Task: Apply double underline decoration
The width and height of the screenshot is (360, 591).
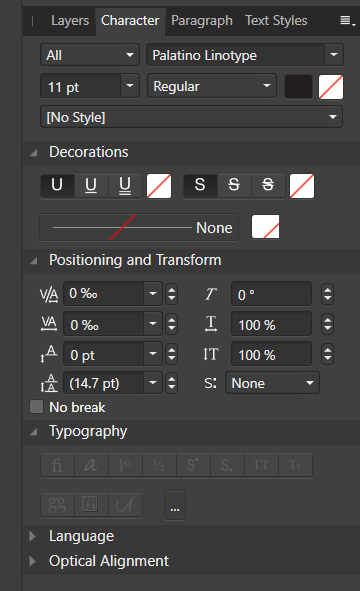Action: (x=125, y=185)
